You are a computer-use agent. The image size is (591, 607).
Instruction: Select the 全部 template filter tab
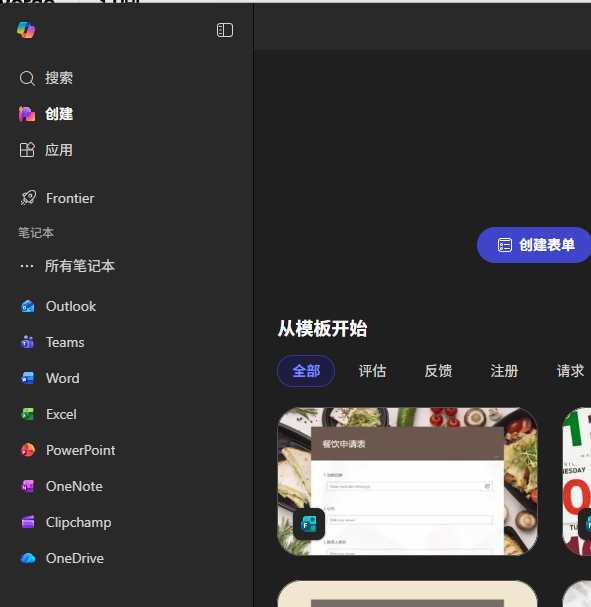(306, 371)
